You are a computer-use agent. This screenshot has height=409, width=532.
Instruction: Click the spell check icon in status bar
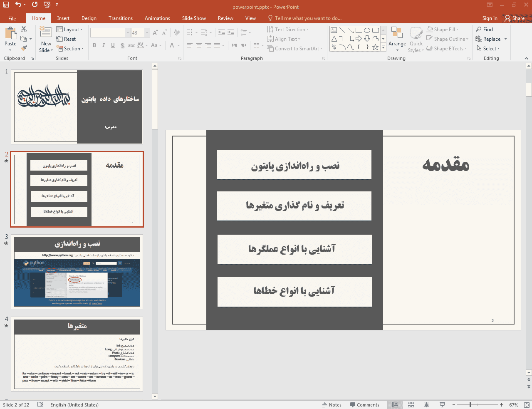(40, 404)
